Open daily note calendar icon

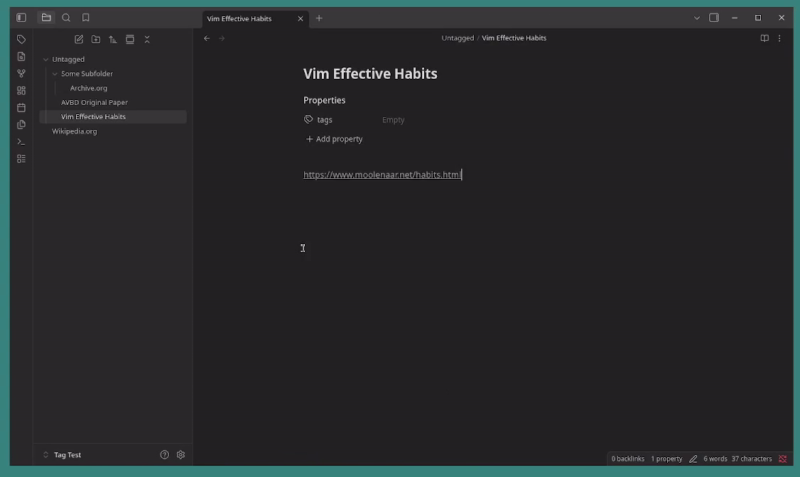coord(21,108)
